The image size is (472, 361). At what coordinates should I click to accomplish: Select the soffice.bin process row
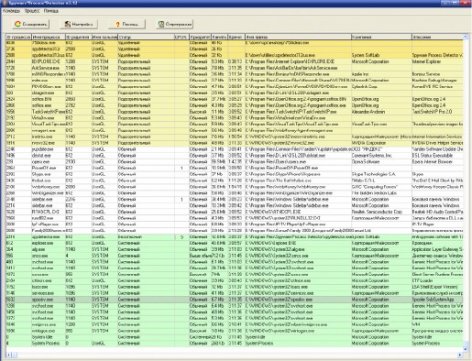[x=234, y=99]
